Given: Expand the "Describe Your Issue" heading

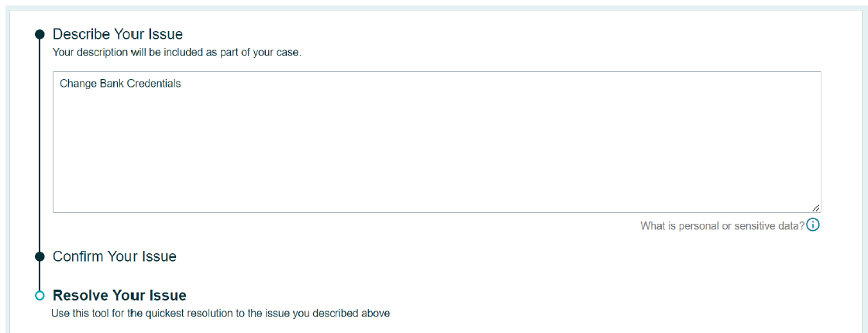Looking at the screenshot, I should pos(118,34).
